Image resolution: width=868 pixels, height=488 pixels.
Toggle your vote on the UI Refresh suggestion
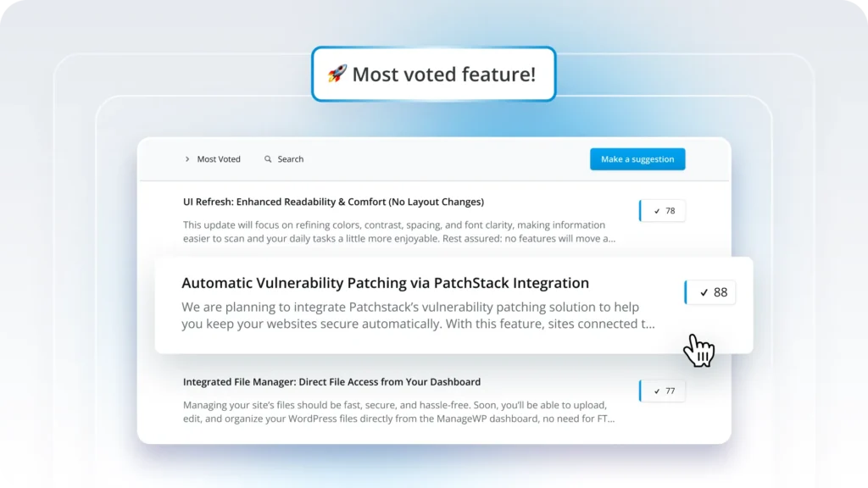click(662, 210)
